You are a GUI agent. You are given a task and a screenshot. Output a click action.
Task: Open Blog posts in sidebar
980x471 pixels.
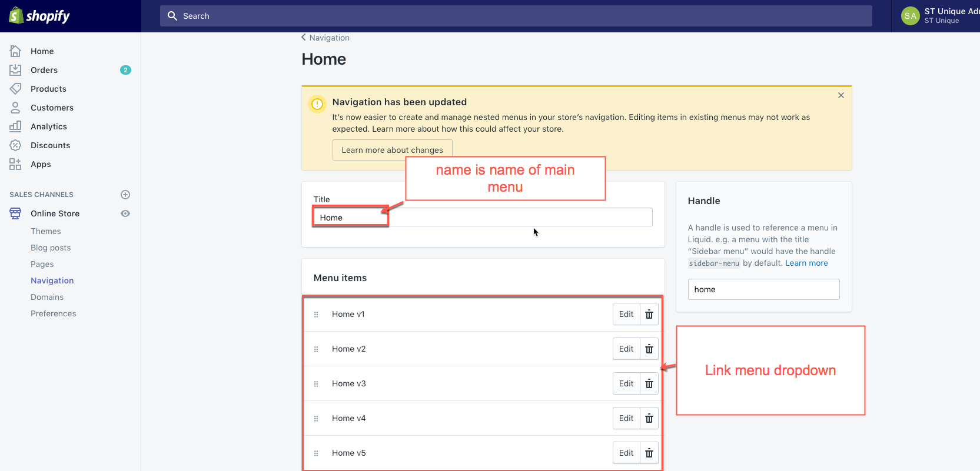tap(51, 248)
